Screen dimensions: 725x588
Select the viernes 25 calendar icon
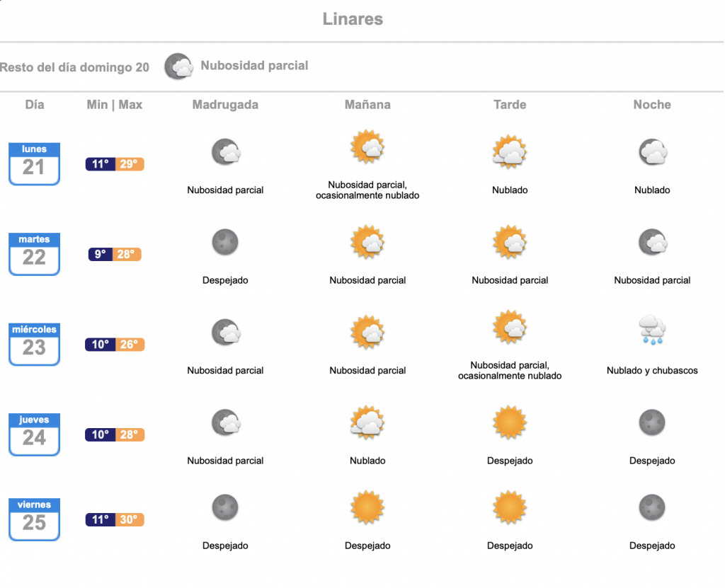[x=34, y=519]
